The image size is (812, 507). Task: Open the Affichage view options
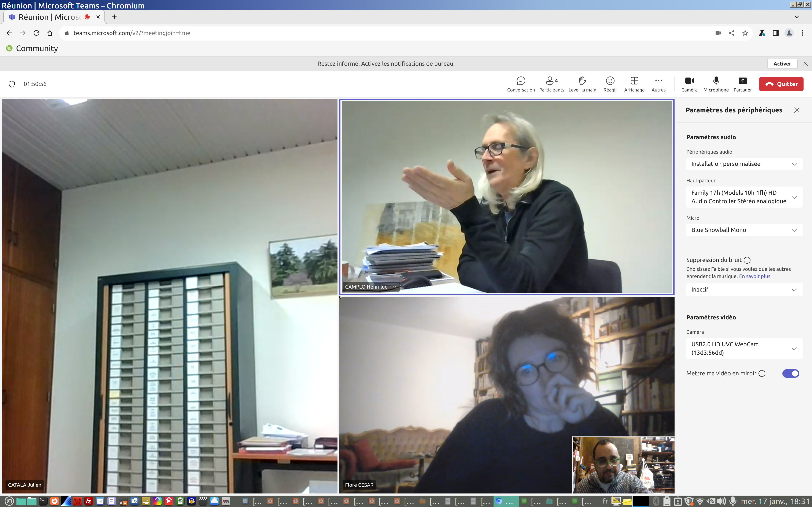(634, 84)
